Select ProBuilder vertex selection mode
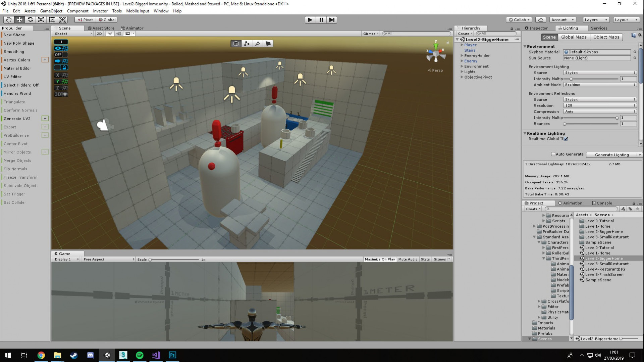Screen dimensions: 644x362 point(247,44)
